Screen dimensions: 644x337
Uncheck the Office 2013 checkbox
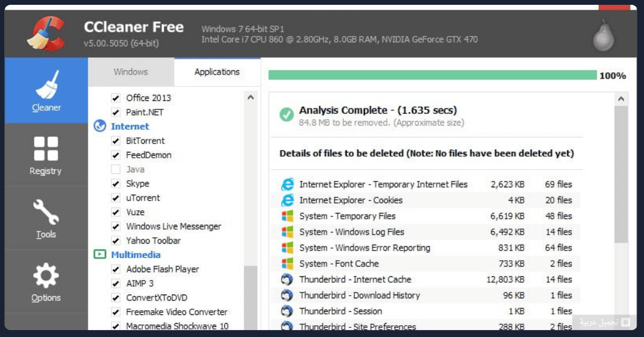point(115,98)
